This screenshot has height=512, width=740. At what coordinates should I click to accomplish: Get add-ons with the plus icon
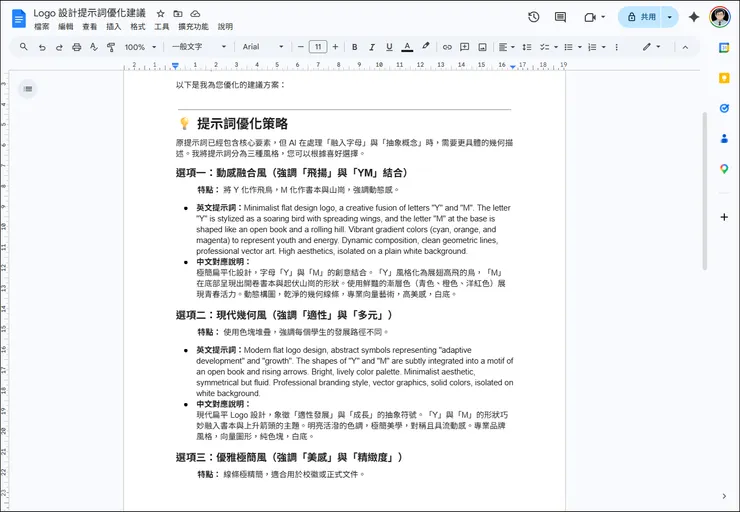pos(724,217)
